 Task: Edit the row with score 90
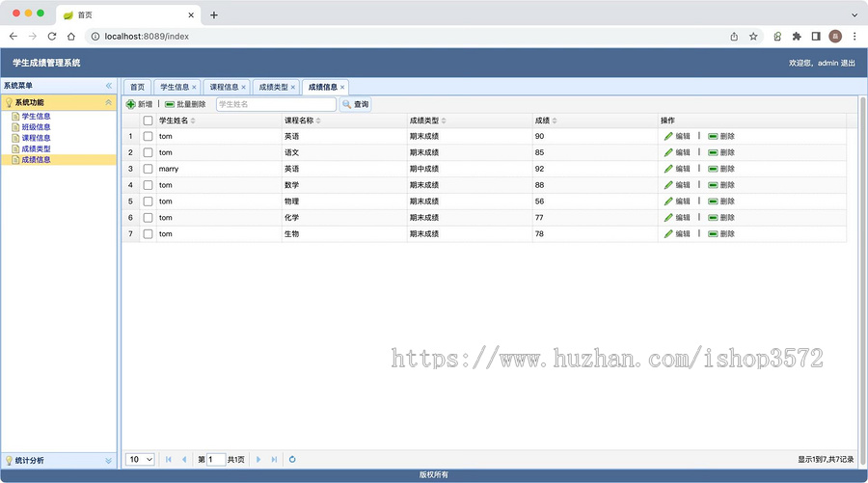pyautogui.click(x=677, y=136)
